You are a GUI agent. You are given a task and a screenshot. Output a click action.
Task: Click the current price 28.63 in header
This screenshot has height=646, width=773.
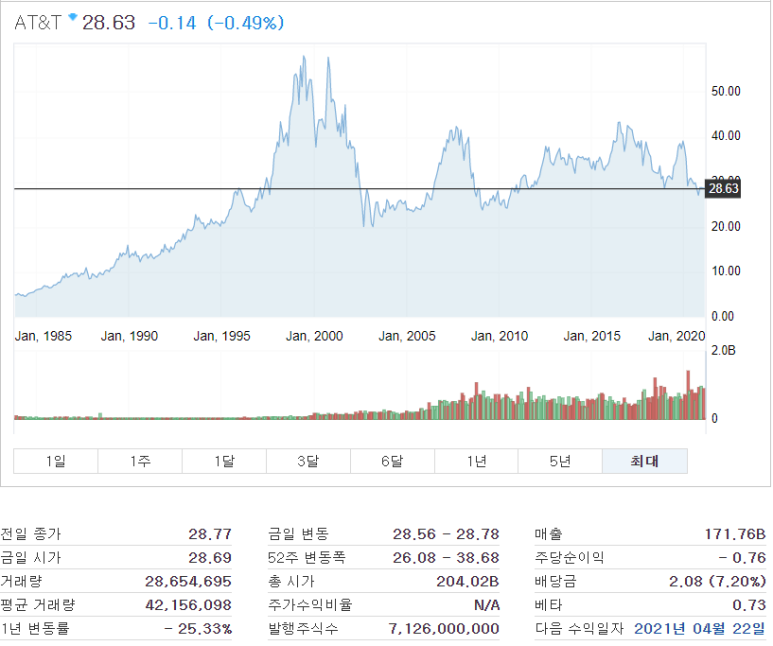[x=108, y=23]
